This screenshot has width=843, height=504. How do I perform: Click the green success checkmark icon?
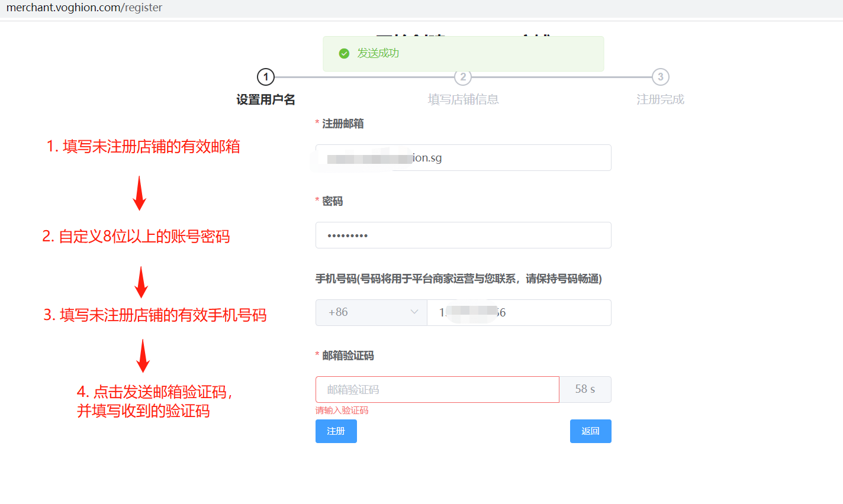344,53
